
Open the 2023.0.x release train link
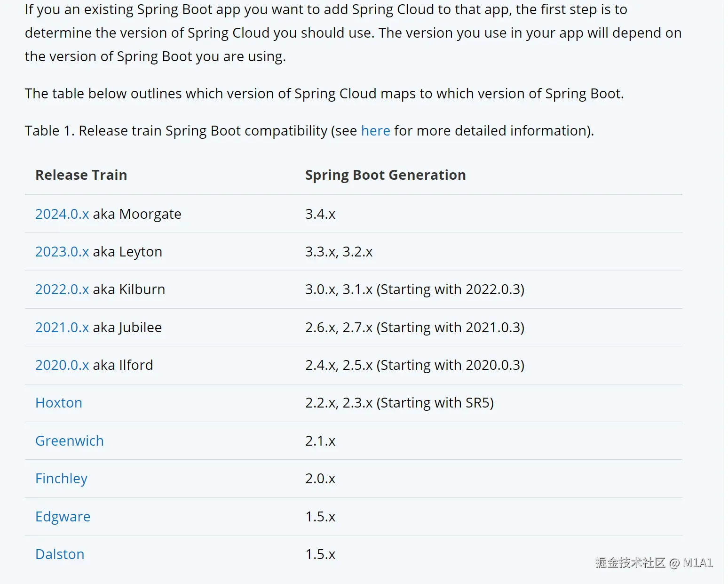(x=62, y=252)
